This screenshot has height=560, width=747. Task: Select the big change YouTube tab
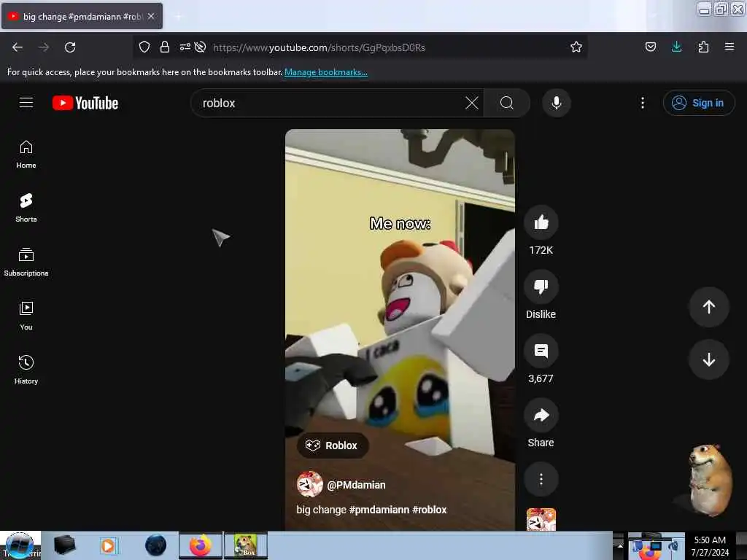(82, 16)
